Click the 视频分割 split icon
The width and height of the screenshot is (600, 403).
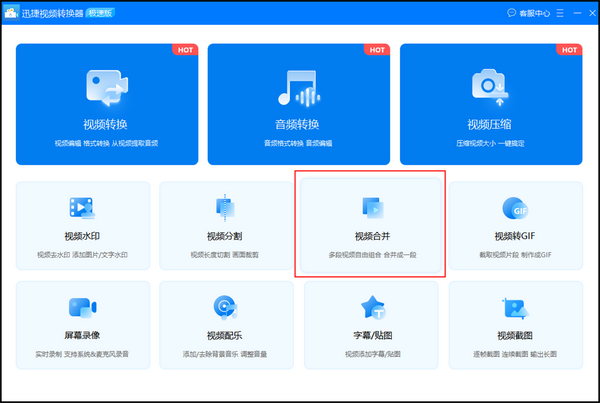click(x=226, y=208)
